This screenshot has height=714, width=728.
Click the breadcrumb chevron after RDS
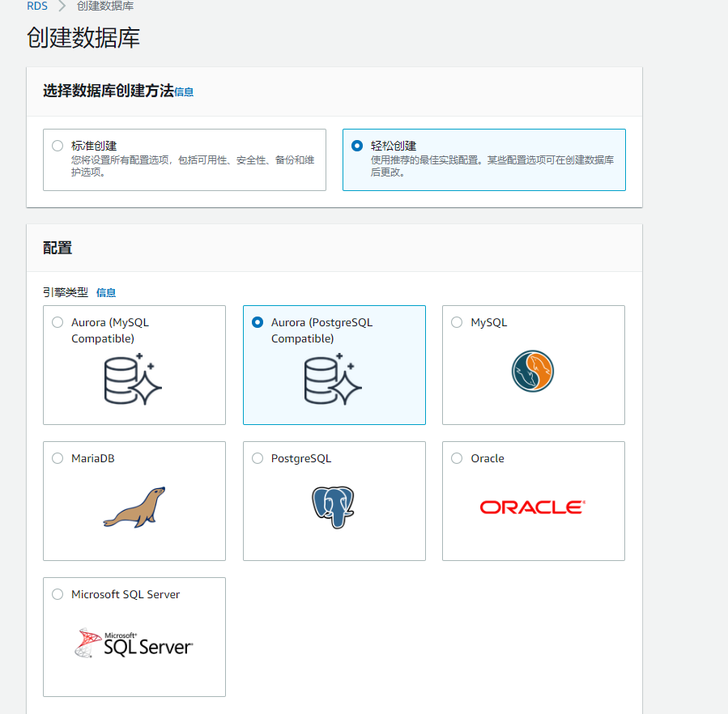[x=62, y=6]
